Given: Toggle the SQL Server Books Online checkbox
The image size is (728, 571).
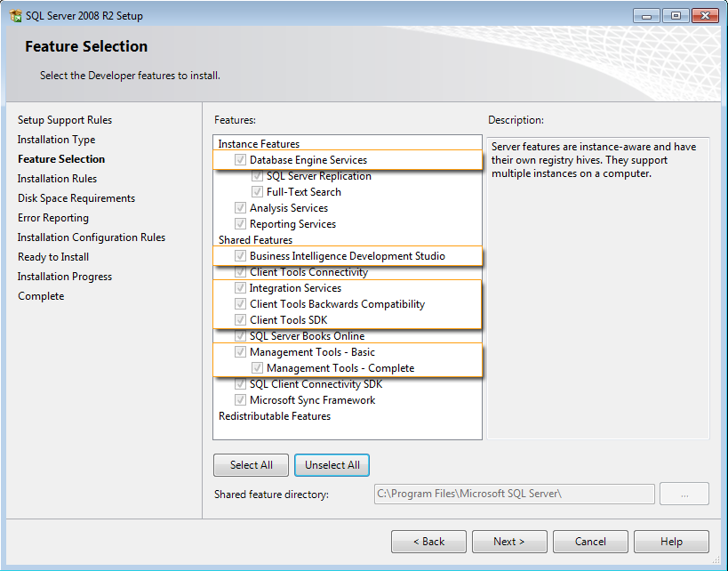Looking at the screenshot, I should pyautogui.click(x=240, y=336).
